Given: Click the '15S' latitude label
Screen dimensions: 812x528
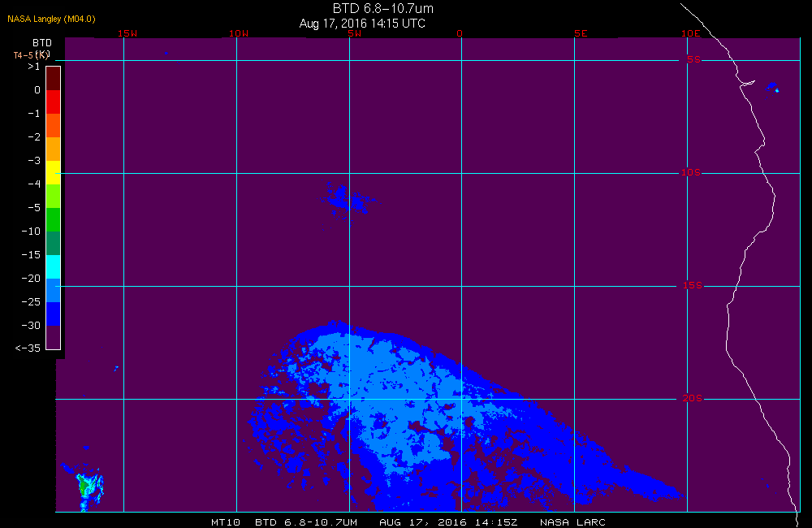Looking at the screenshot, I should (x=693, y=285).
